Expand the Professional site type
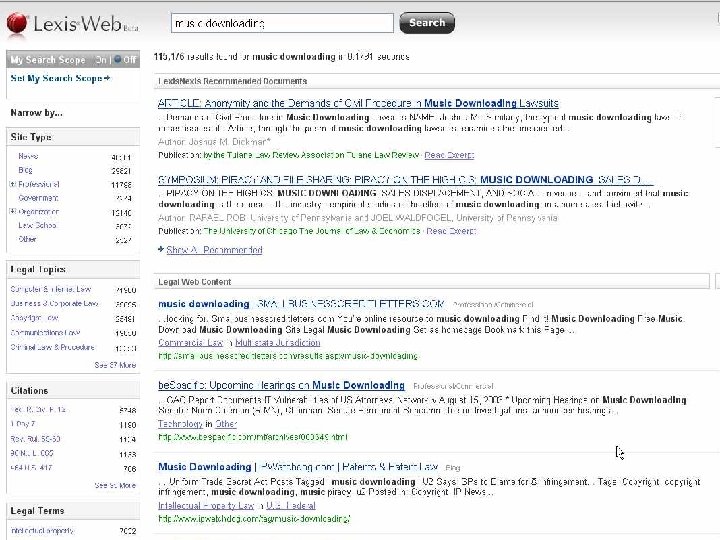The width and height of the screenshot is (720, 540). (12, 184)
